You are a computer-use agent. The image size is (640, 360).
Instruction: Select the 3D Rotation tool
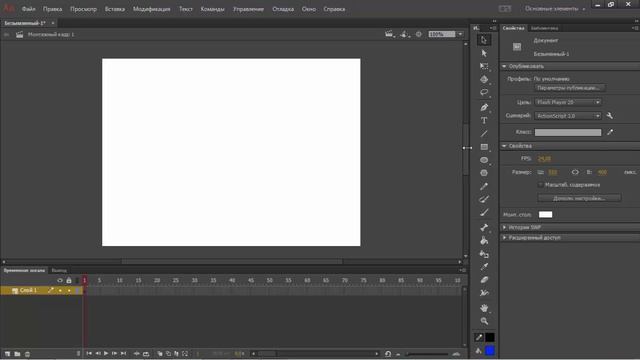pyautogui.click(x=484, y=79)
